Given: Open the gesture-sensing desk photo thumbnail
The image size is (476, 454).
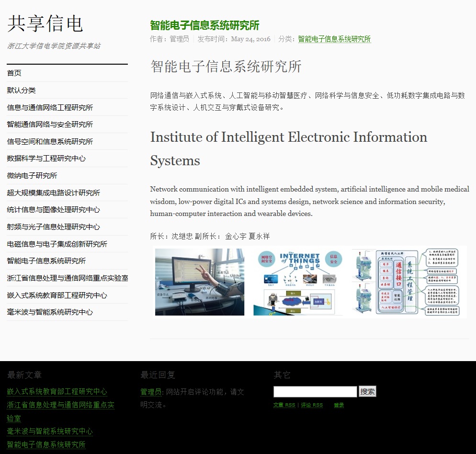Looking at the screenshot, I should (x=199, y=282).
